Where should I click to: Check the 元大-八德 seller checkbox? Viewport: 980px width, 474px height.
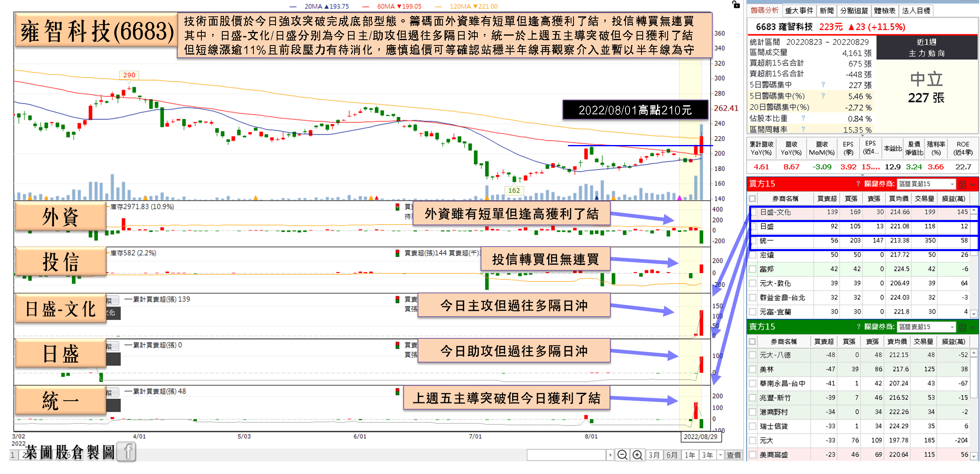coord(752,355)
